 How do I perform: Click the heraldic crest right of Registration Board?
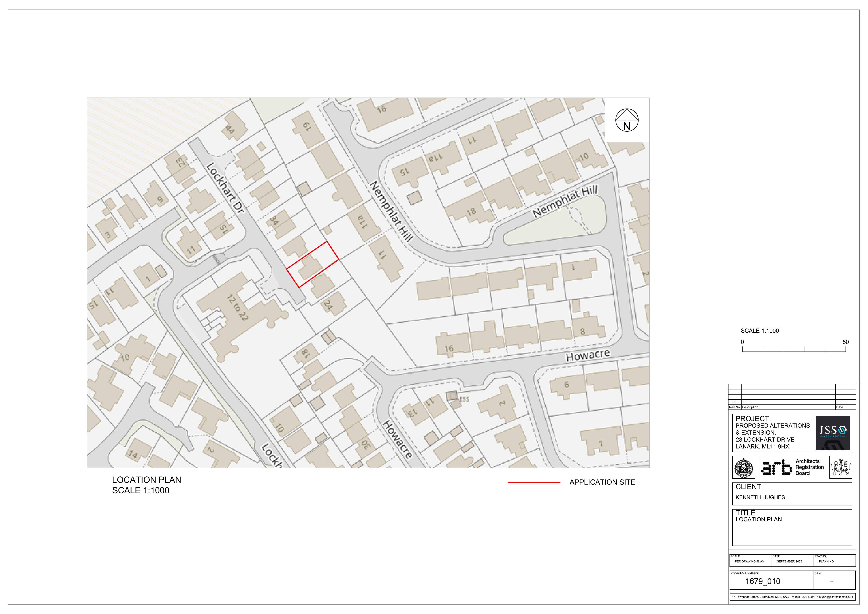pos(840,467)
